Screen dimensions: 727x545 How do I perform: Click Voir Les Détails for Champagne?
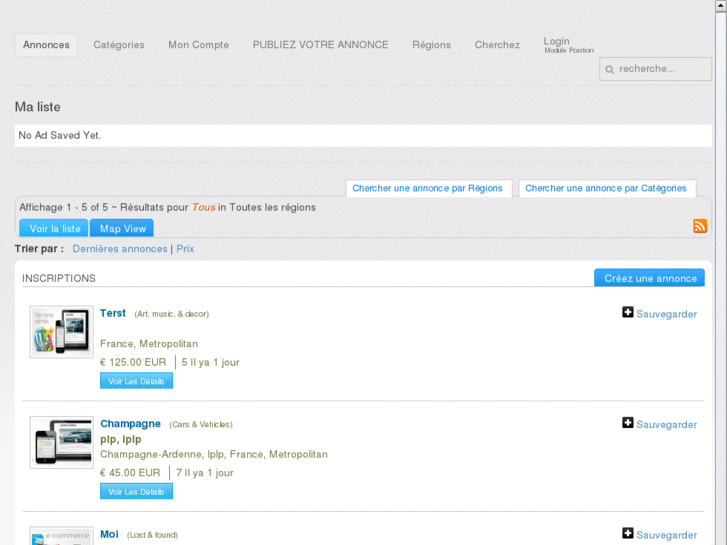[x=136, y=491]
